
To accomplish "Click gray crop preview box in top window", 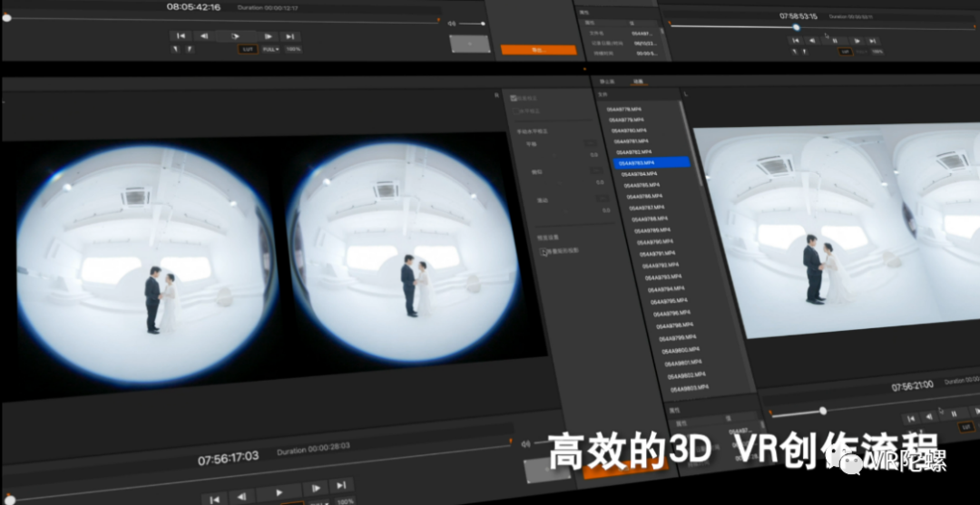I will click(x=469, y=44).
